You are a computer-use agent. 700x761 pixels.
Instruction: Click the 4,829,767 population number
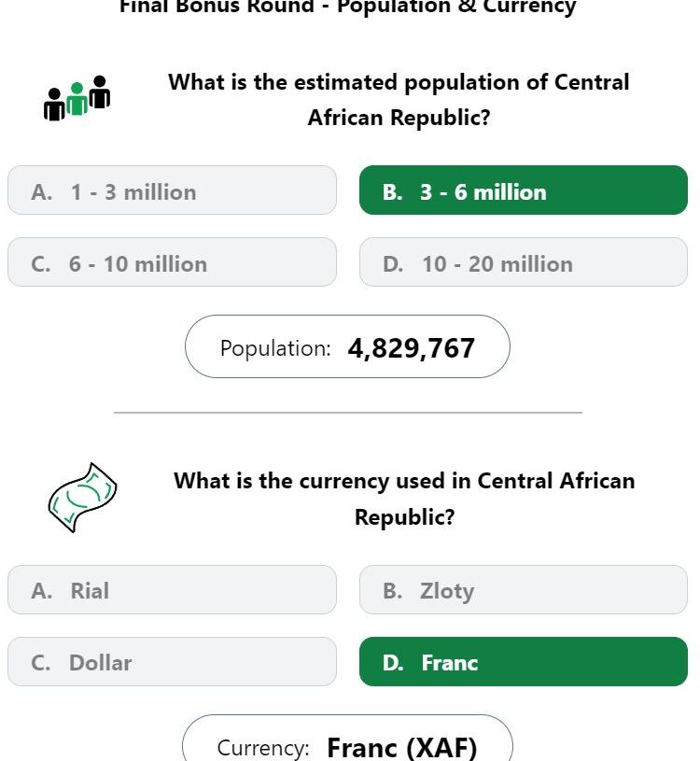click(411, 348)
